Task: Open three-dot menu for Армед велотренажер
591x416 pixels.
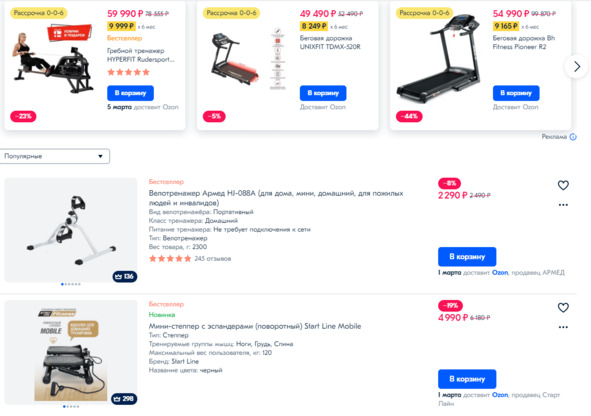Action: point(563,205)
